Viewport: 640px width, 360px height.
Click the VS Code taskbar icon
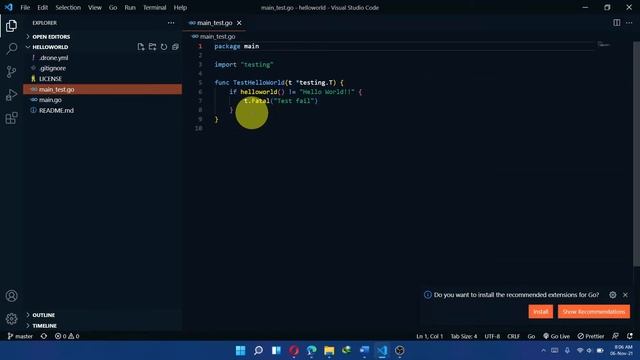382,350
